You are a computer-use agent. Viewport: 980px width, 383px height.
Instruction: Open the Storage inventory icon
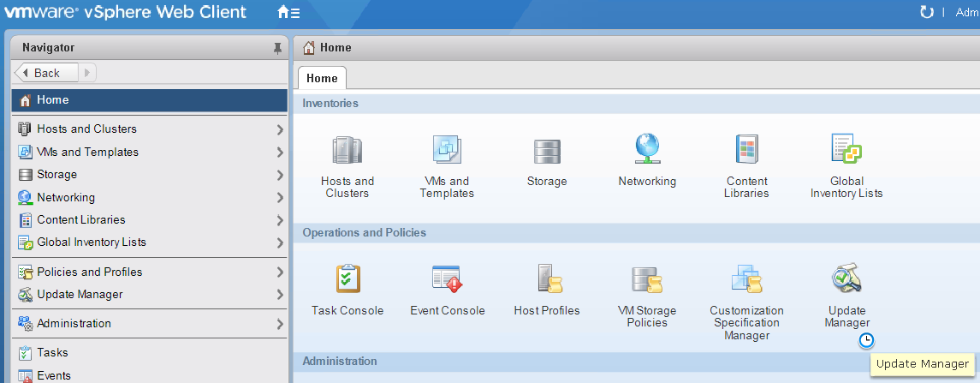pyautogui.click(x=547, y=152)
